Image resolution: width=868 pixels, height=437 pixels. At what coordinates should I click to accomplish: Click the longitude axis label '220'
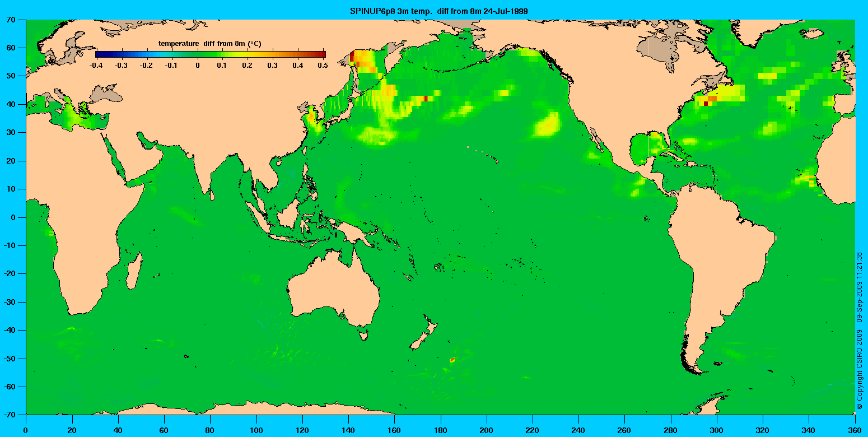(533, 431)
